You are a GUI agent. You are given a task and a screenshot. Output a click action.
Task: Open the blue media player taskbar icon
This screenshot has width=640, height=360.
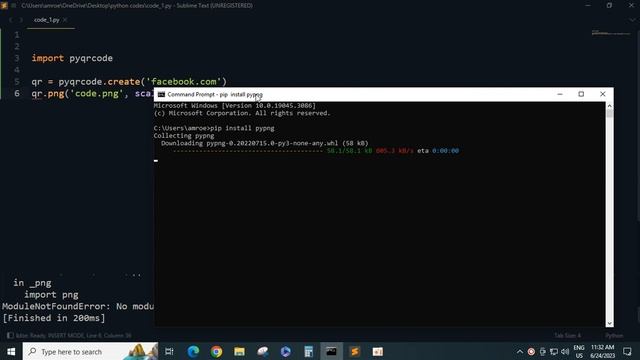click(286, 351)
